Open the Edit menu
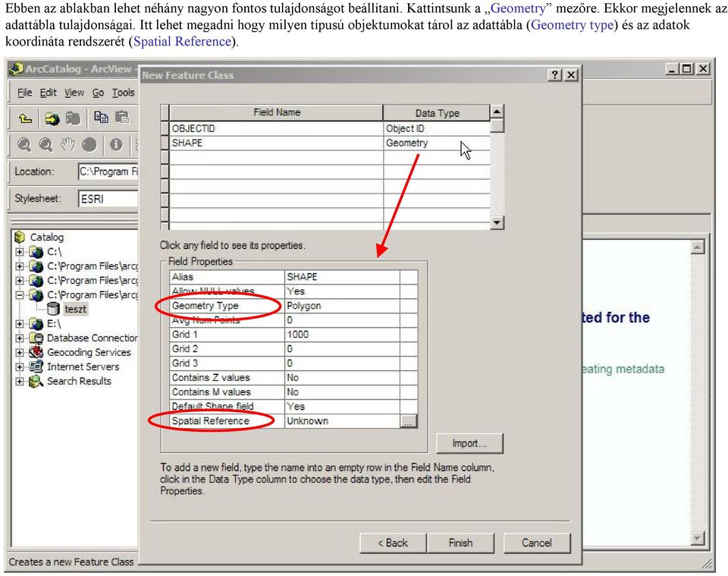Image resolution: width=728 pixels, height=576 pixels. [49, 93]
